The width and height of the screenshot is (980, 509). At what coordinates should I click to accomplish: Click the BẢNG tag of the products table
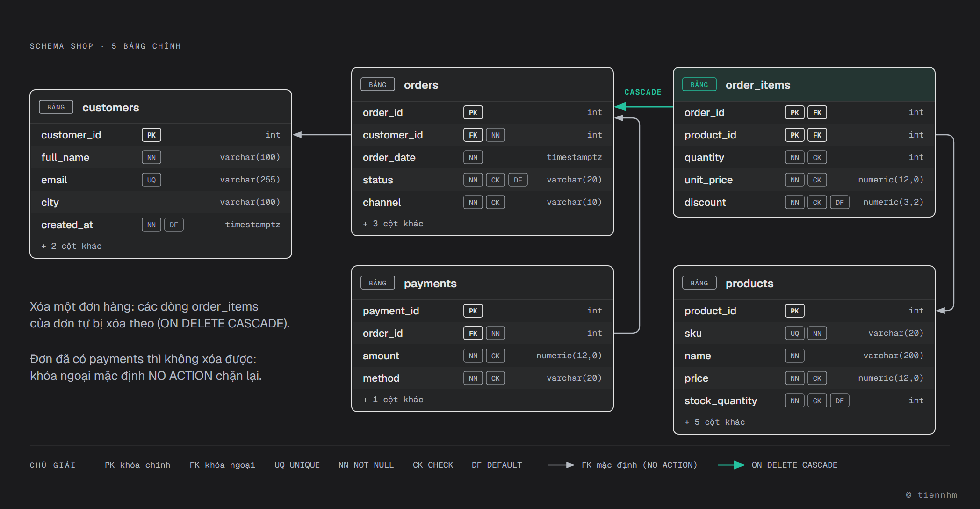point(699,283)
